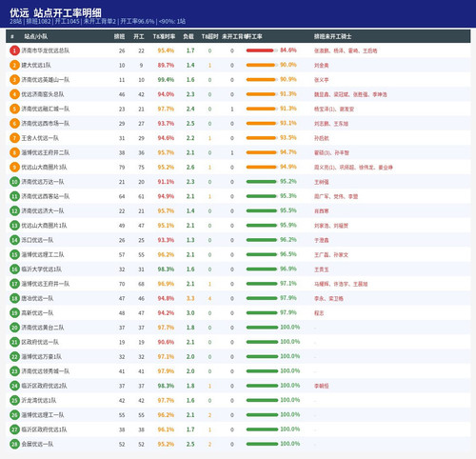Click the 排班 column header
Image resolution: width=476 pixels, height=459 pixels.
coord(119,36)
